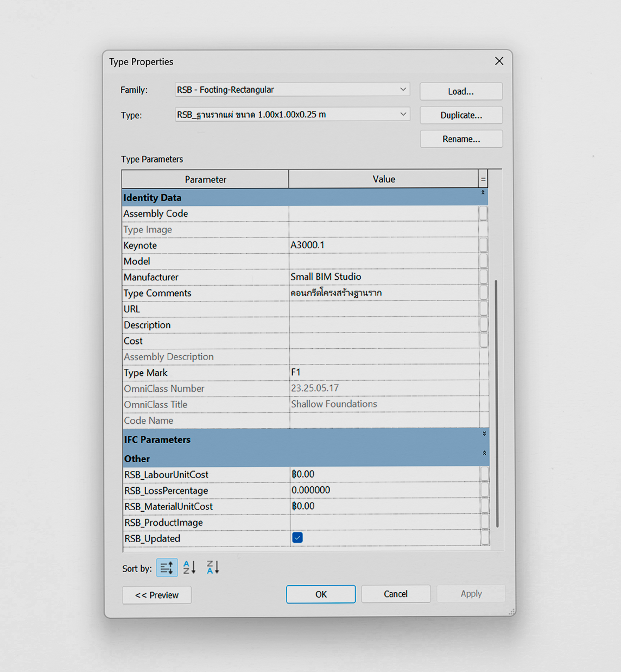Collapse the Other parameters section
Screen dimensions: 621x672
pos(482,453)
